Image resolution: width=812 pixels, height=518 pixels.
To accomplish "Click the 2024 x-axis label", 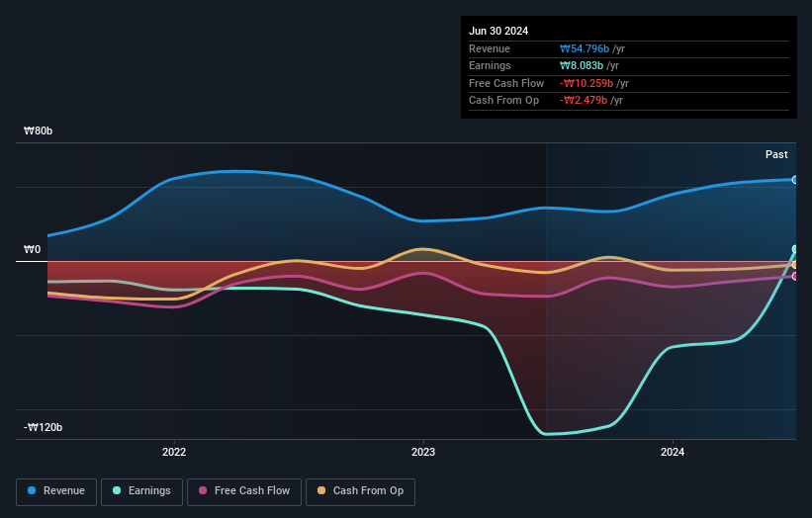I will pos(673,452).
